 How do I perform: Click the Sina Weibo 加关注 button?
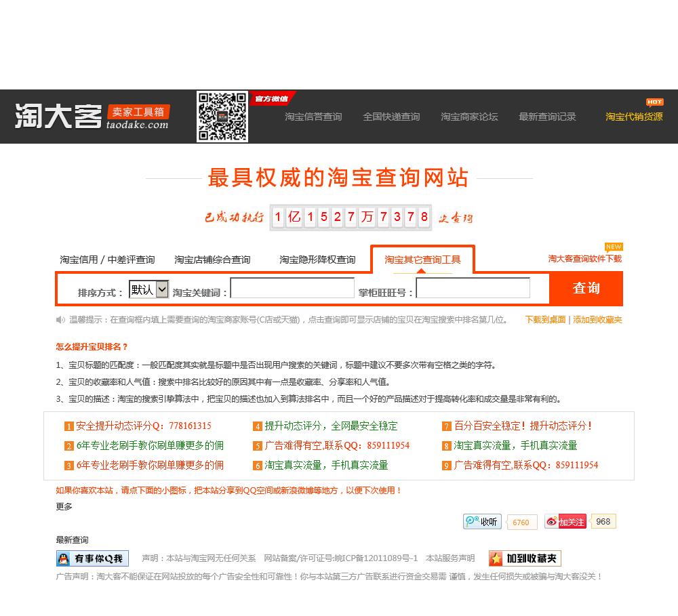(565, 522)
